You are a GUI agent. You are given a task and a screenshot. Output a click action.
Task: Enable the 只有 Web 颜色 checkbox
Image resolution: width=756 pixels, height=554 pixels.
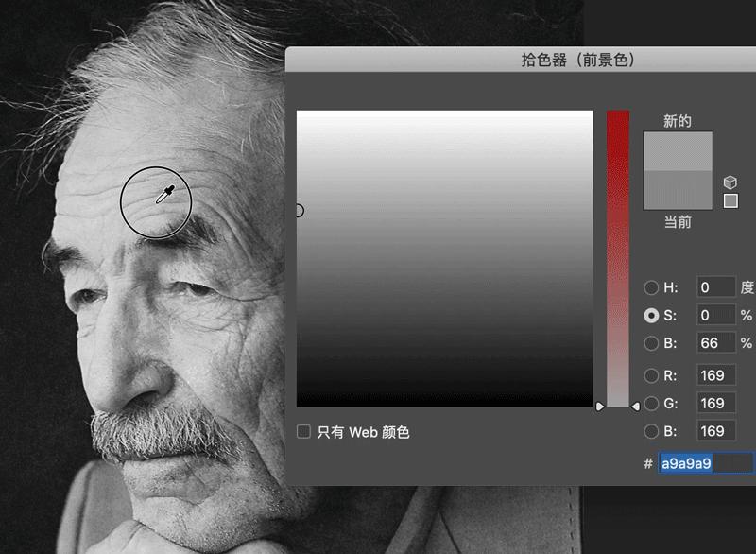pos(304,429)
